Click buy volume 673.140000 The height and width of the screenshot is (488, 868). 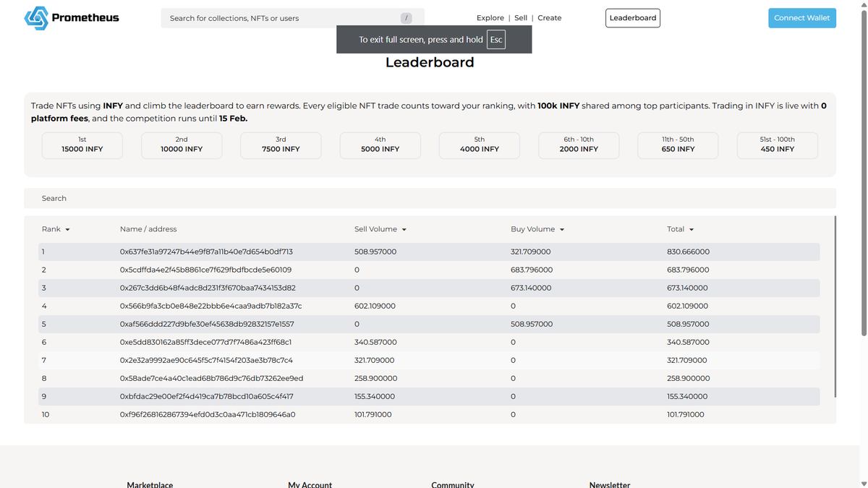[x=531, y=288]
